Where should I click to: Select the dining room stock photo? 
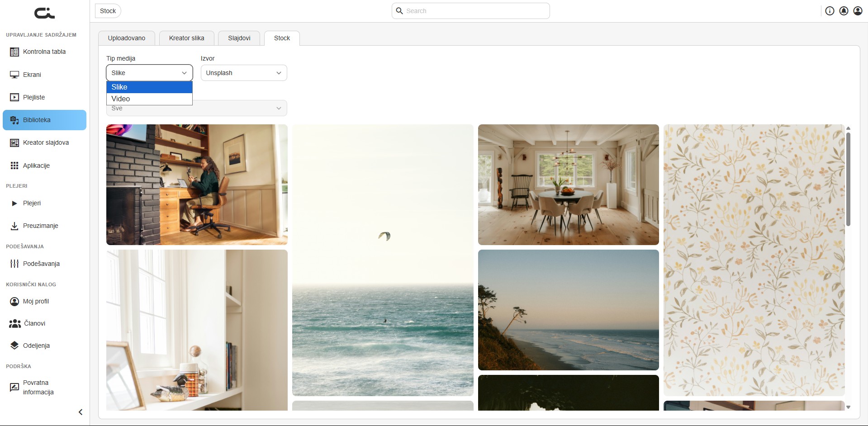(568, 185)
